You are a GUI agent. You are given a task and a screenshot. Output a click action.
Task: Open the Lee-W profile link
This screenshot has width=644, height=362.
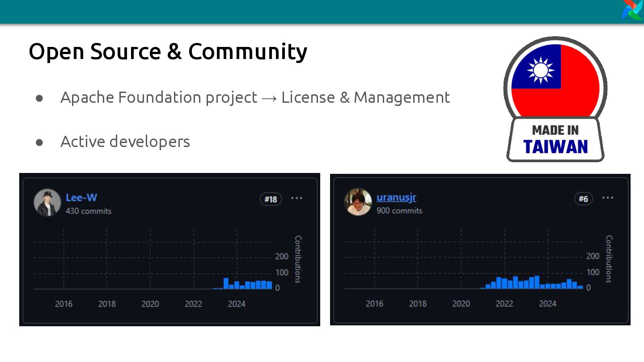coord(81,198)
